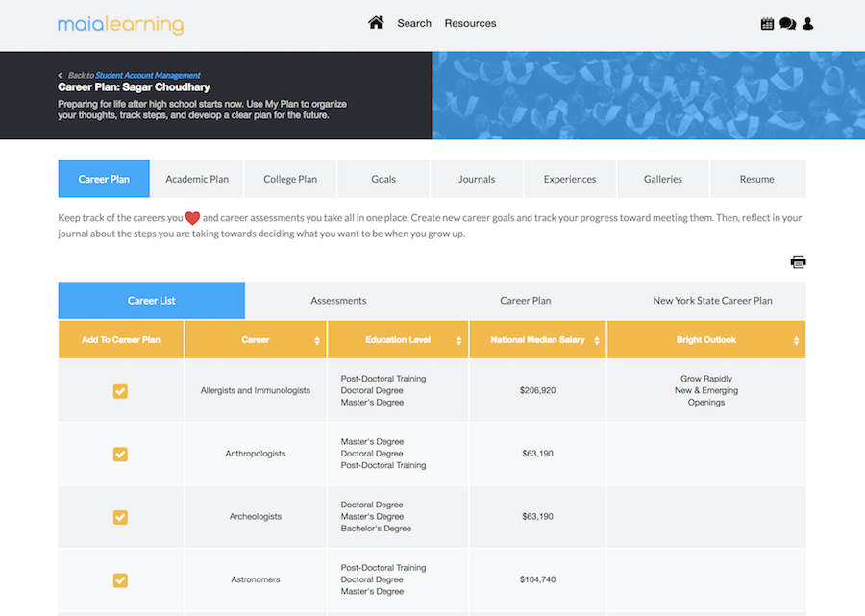Open Resources in the top navigation
The image size is (865, 616).
coord(470,23)
